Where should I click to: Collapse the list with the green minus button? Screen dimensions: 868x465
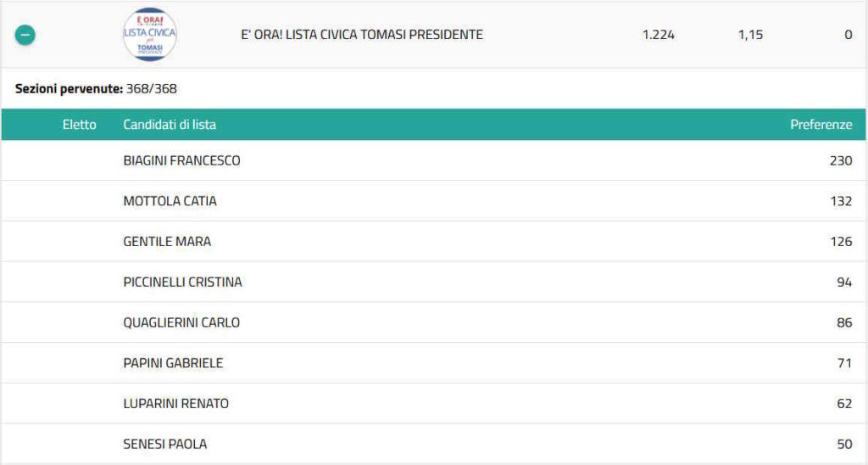25,36
